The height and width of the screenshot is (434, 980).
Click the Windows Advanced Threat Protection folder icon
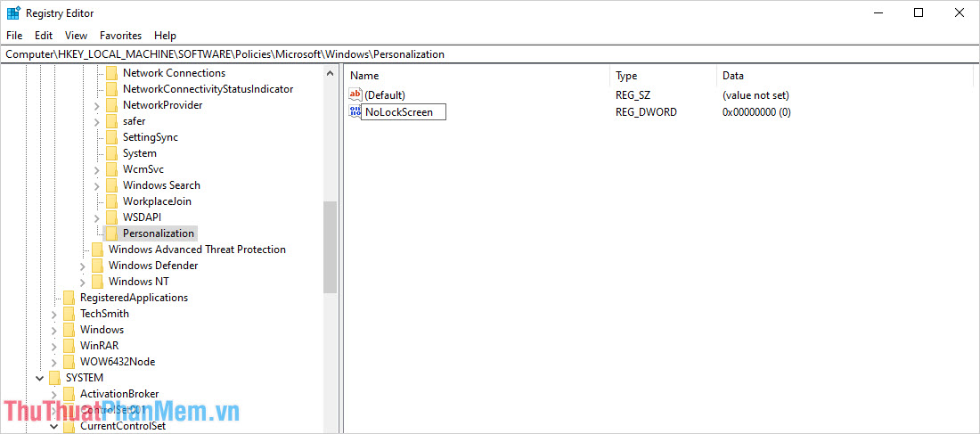97,250
